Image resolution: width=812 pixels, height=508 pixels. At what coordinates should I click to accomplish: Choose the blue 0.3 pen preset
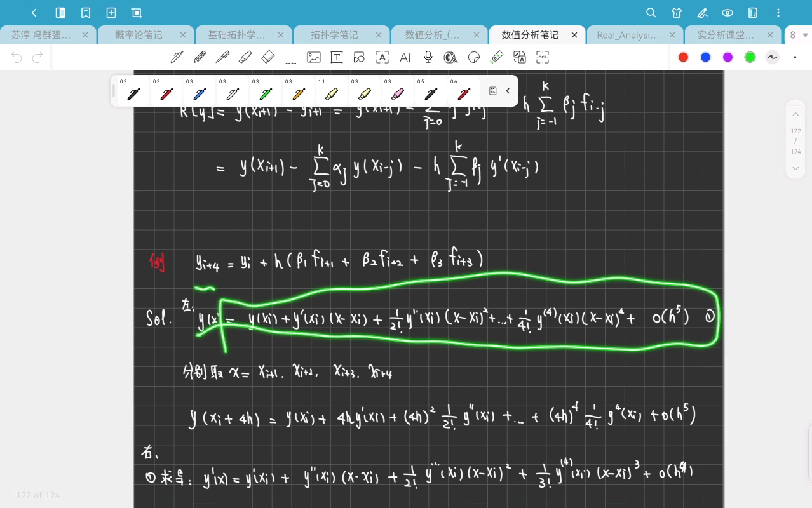pyautogui.click(x=200, y=91)
